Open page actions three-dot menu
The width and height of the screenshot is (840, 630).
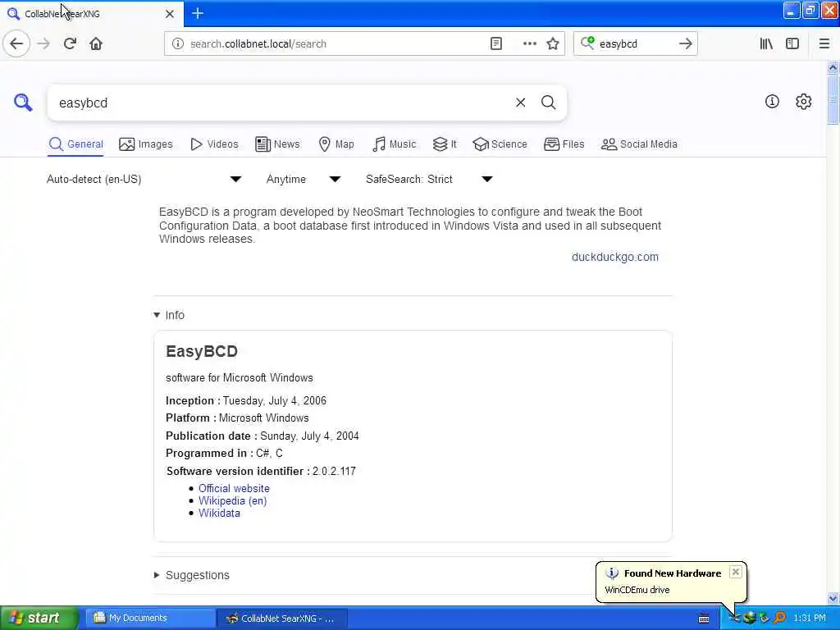pos(529,44)
